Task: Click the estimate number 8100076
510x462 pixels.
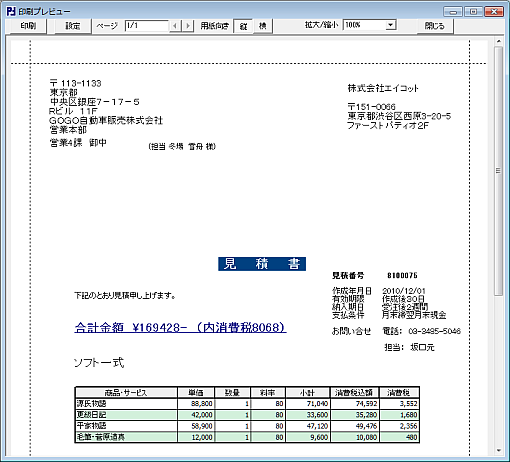Action: point(402,275)
